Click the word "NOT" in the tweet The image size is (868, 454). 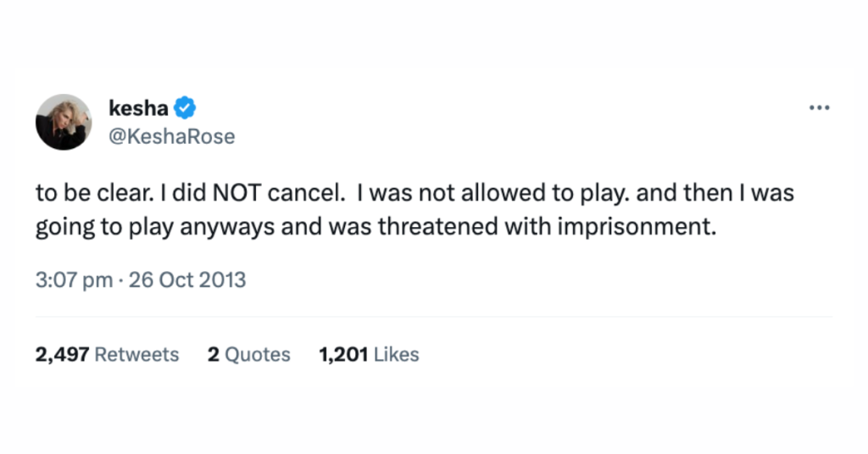pos(235,193)
